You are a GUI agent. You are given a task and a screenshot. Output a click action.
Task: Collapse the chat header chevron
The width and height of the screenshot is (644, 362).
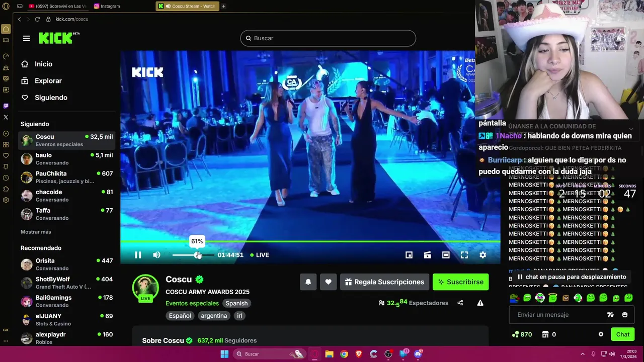click(x=631, y=129)
